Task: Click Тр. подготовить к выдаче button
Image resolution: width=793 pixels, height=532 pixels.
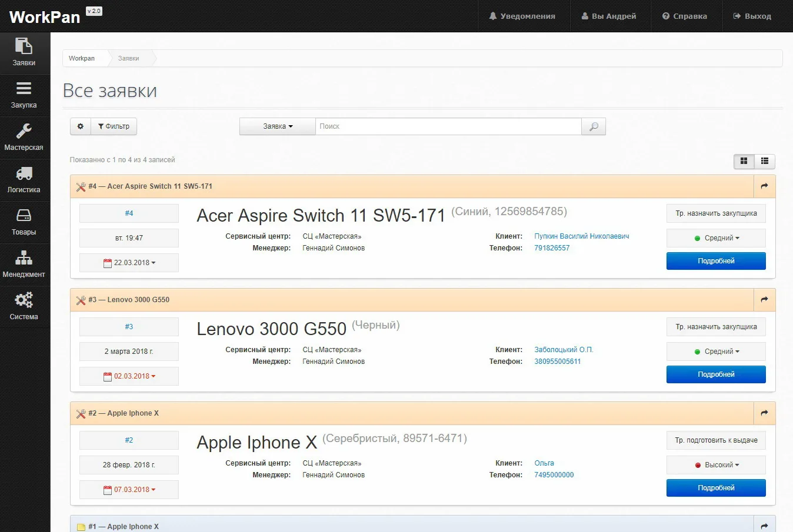Action: (x=716, y=440)
